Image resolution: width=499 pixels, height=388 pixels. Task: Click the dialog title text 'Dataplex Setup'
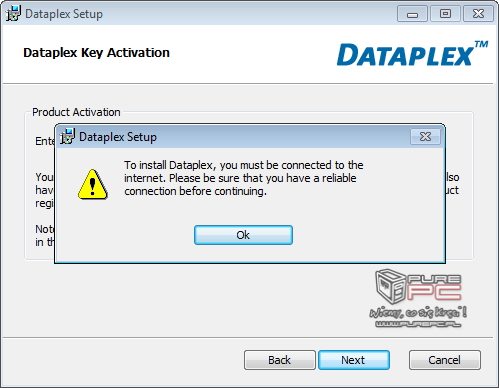[x=118, y=137]
